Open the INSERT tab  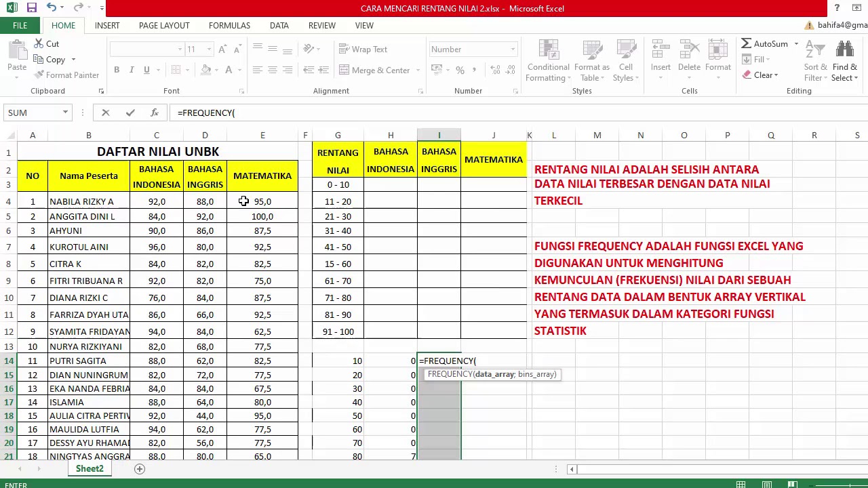(107, 26)
